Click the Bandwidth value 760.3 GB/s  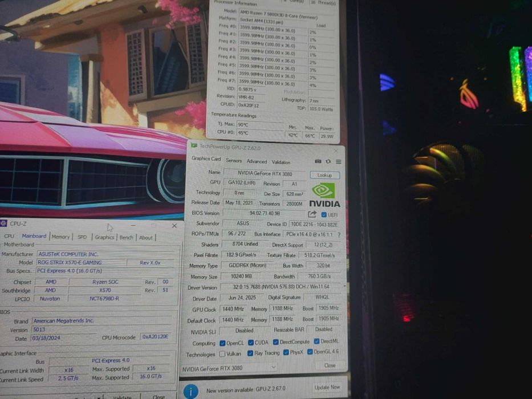pyautogui.click(x=319, y=276)
